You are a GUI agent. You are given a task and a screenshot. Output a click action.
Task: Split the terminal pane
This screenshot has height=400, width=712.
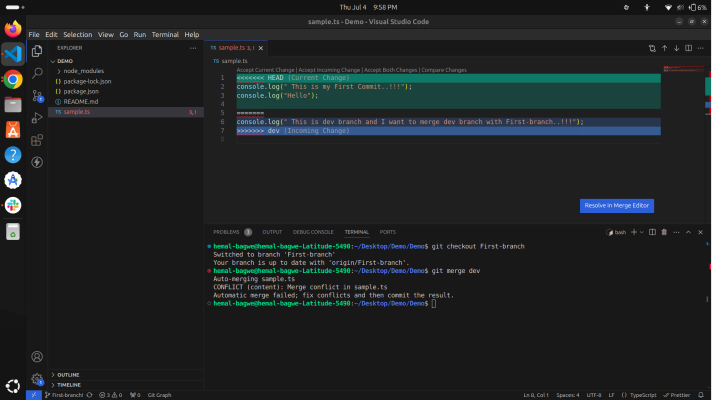click(x=652, y=232)
